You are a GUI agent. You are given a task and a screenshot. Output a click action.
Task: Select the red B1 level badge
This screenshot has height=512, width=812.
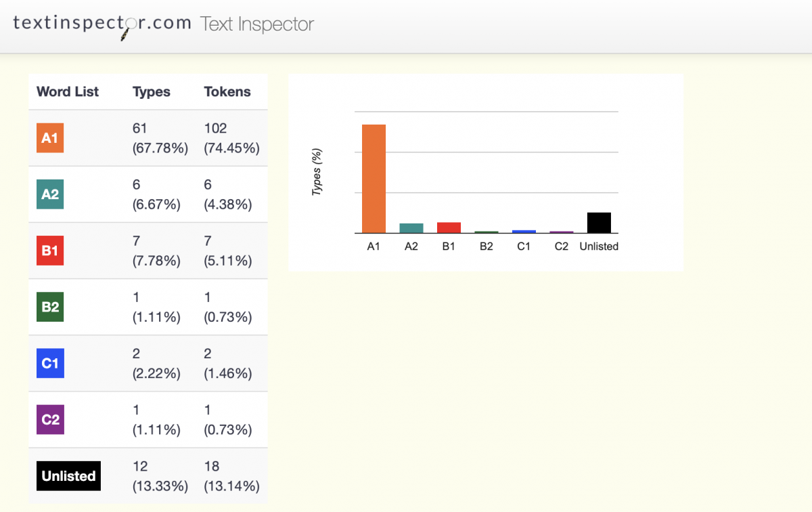click(x=50, y=251)
